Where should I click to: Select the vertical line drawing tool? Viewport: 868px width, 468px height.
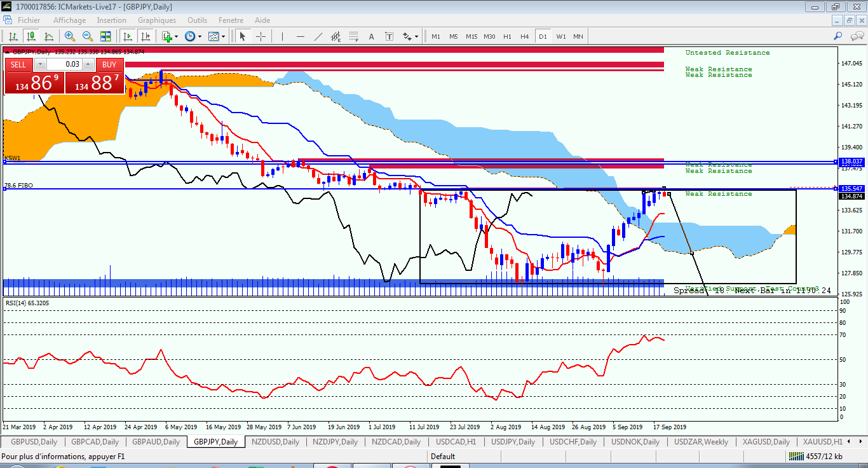pyautogui.click(x=282, y=36)
